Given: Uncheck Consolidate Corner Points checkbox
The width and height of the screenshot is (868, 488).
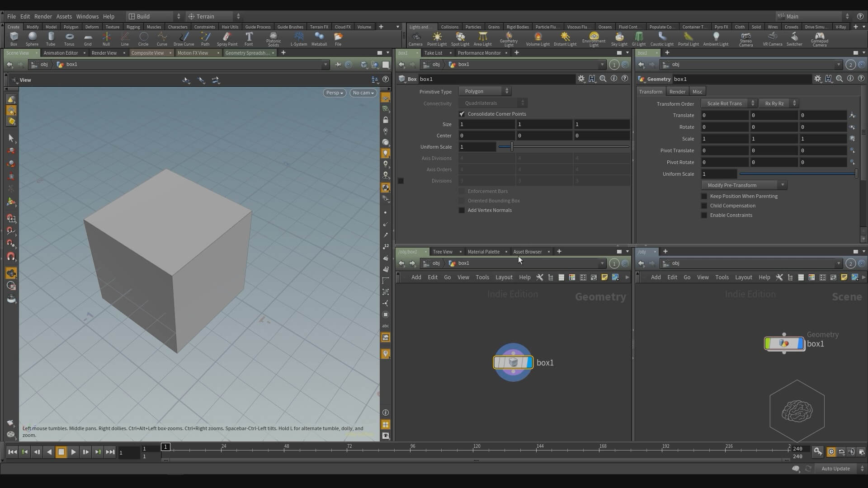Looking at the screenshot, I should (x=462, y=114).
